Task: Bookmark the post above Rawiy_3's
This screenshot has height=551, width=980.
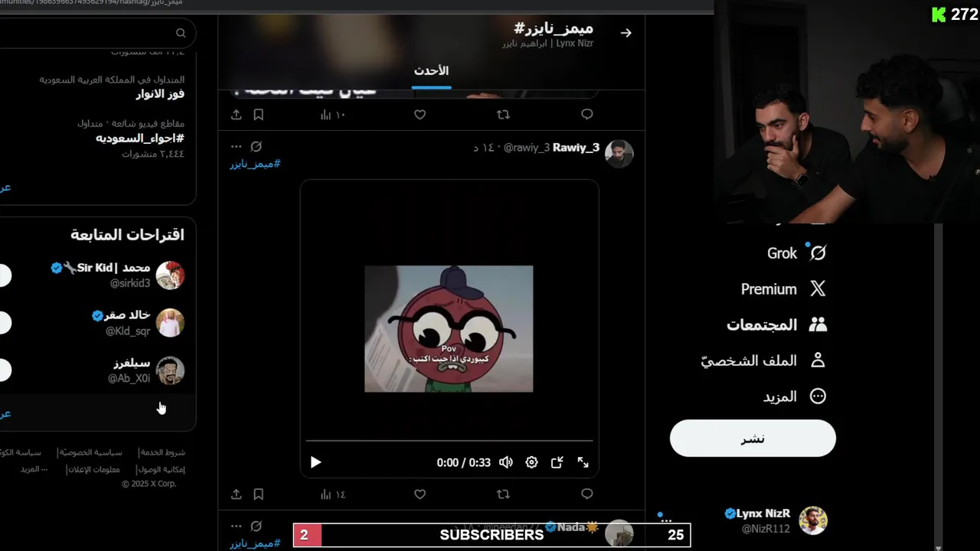Action: pyautogui.click(x=259, y=115)
